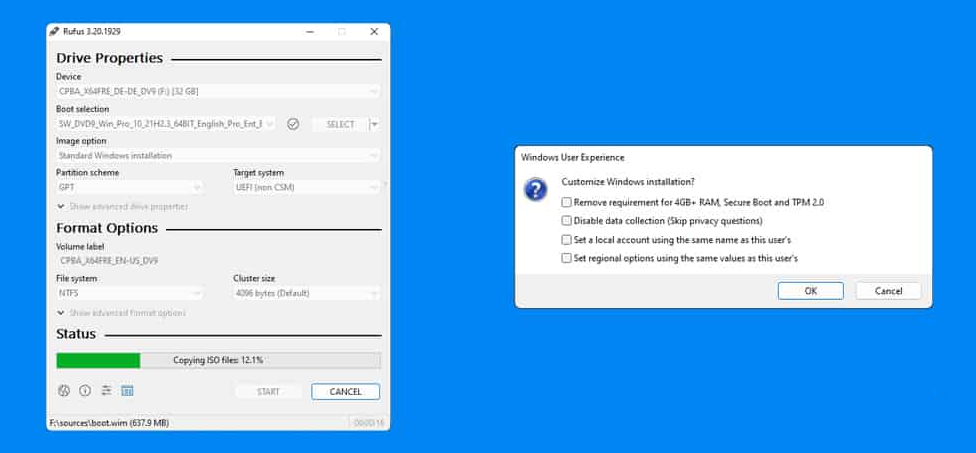Show the Rufus log icon
This screenshot has height=453, width=976.
(127, 391)
